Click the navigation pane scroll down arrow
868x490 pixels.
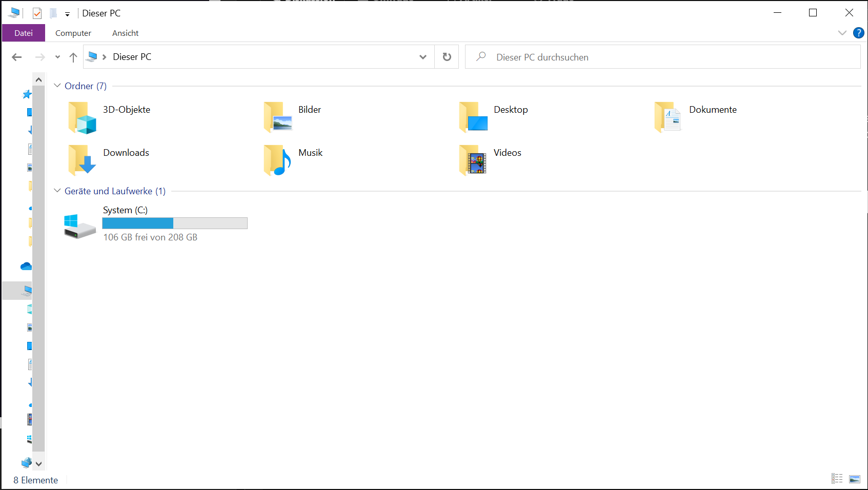click(39, 464)
